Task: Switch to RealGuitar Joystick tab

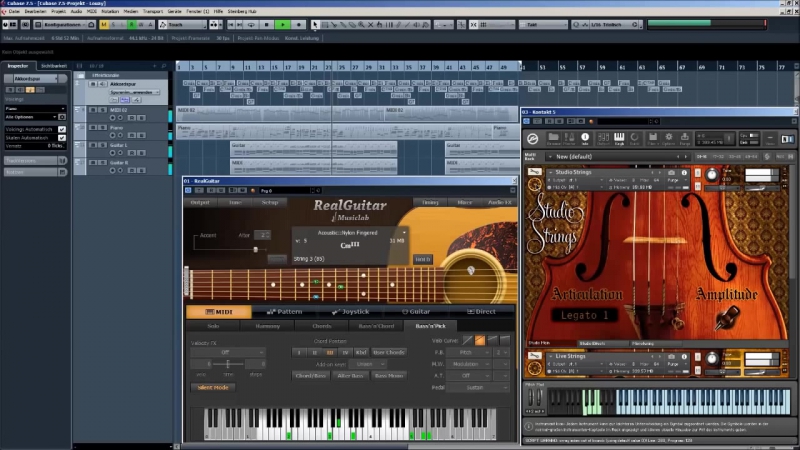Action: click(x=350, y=312)
